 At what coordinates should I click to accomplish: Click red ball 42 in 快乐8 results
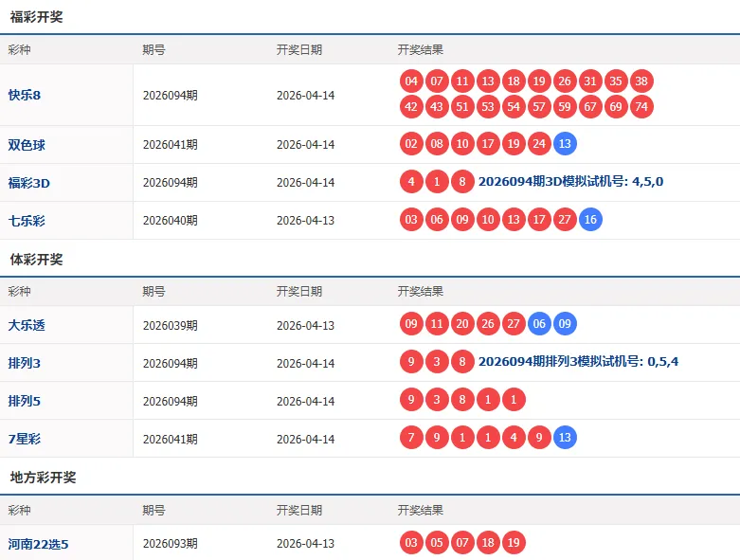click(411, 107)
